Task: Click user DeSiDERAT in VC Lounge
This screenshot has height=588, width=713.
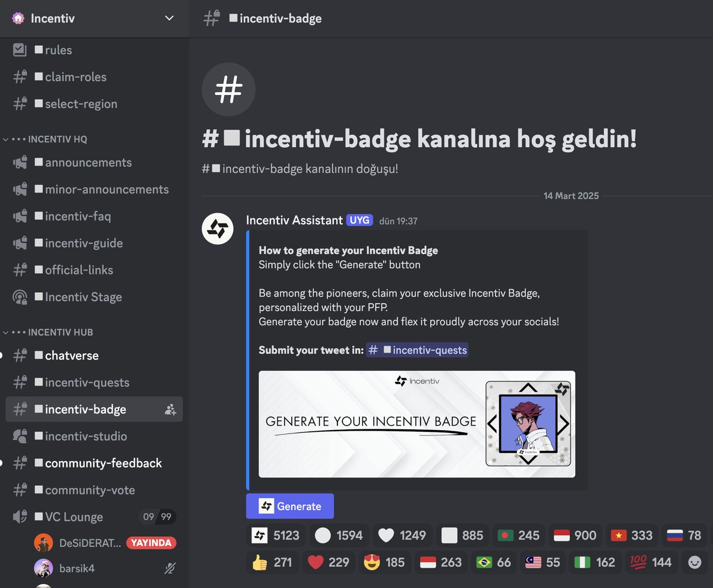Action: [x=90, y=543]
